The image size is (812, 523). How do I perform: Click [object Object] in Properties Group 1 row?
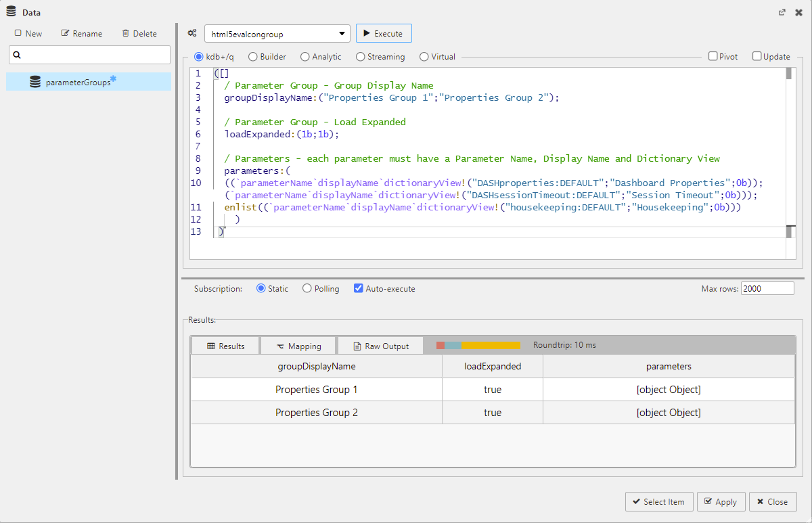669,390
